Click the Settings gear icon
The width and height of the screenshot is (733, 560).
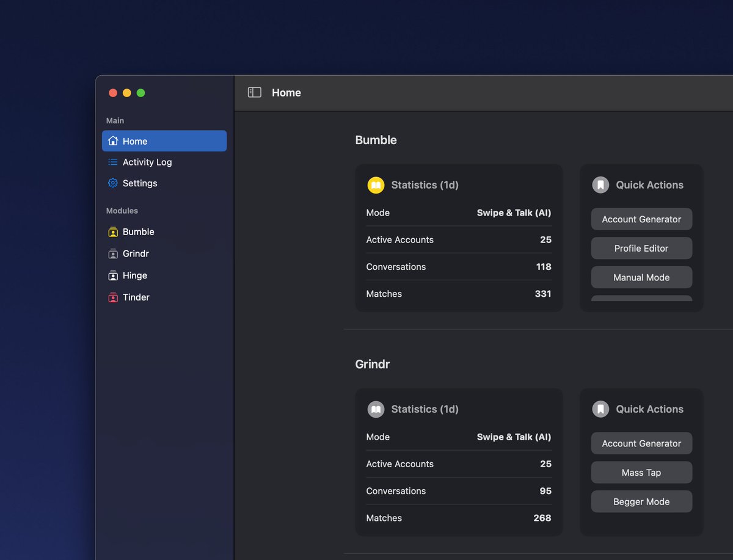click(113, 183)
